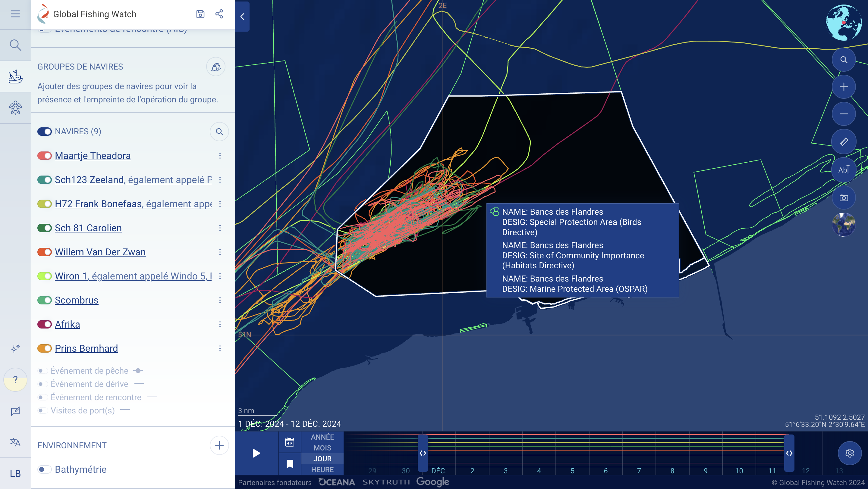Hide Willem Van Der Zwan track
868x489 pixels.
tap(45, 252)
